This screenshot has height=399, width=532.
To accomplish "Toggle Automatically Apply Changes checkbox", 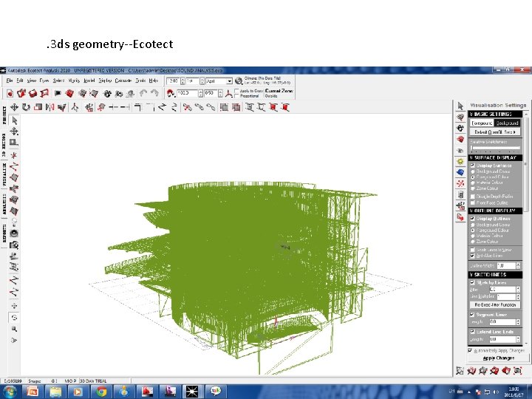I will 470,350.
